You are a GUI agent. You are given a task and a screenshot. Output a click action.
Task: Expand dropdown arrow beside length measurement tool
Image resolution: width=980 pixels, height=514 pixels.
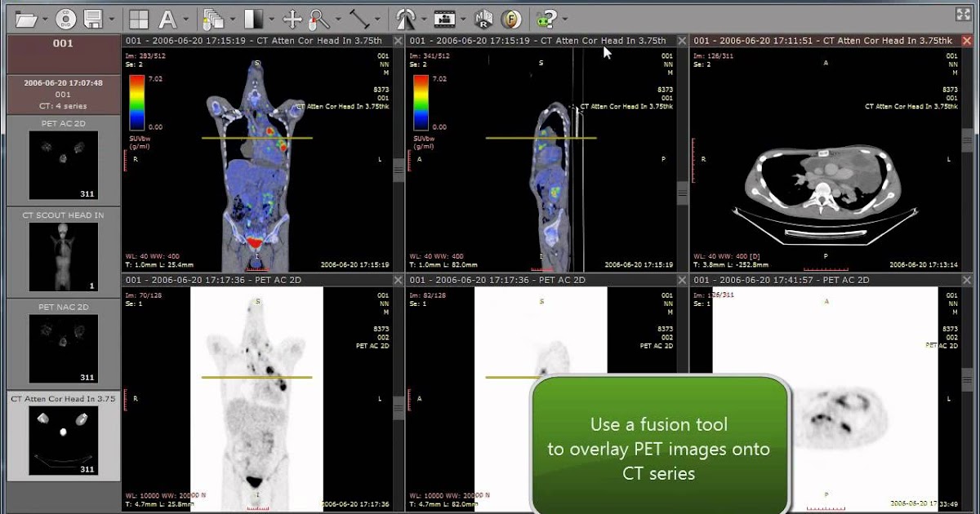pos(377,19)
